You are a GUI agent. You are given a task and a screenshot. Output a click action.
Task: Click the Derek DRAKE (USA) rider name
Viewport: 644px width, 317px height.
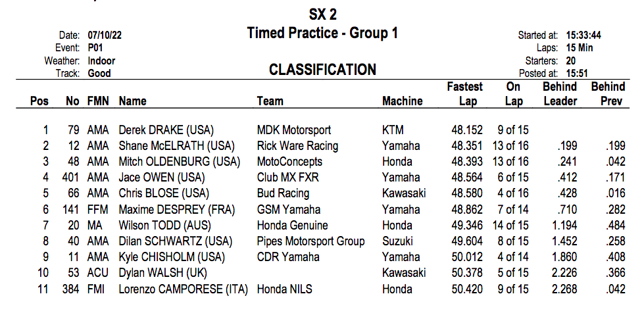point(166,130)
